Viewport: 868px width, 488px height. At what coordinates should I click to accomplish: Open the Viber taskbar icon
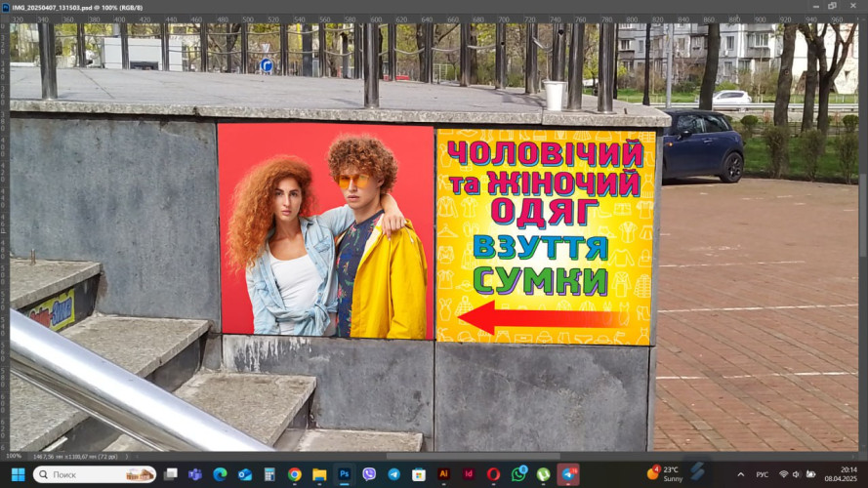369,474
